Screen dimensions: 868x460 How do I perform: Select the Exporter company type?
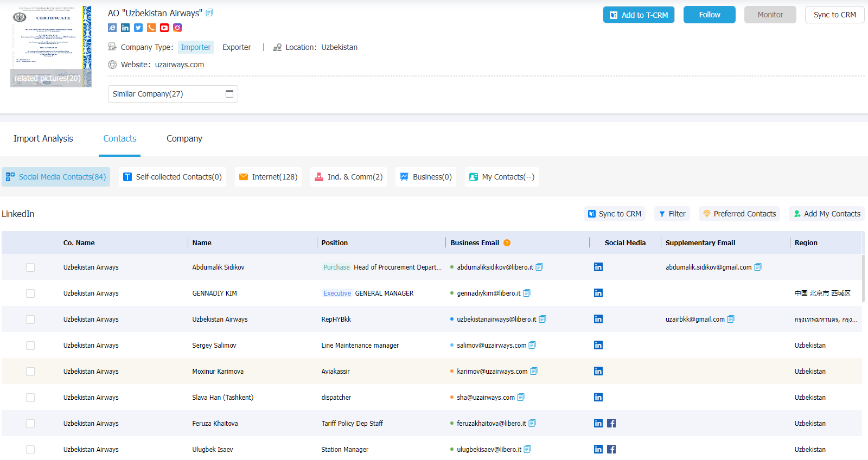pos(237,47)
